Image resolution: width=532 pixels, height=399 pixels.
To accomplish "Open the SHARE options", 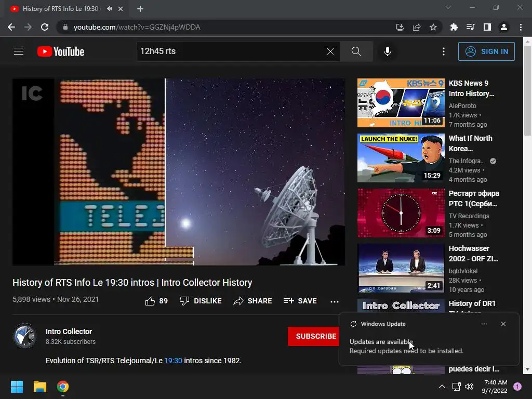I will (x=253, y=301).
